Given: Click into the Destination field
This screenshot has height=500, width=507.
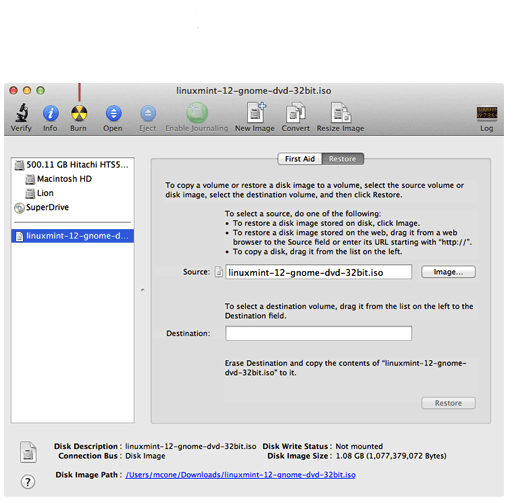Looking at the screenshot, I should (319, 333).
